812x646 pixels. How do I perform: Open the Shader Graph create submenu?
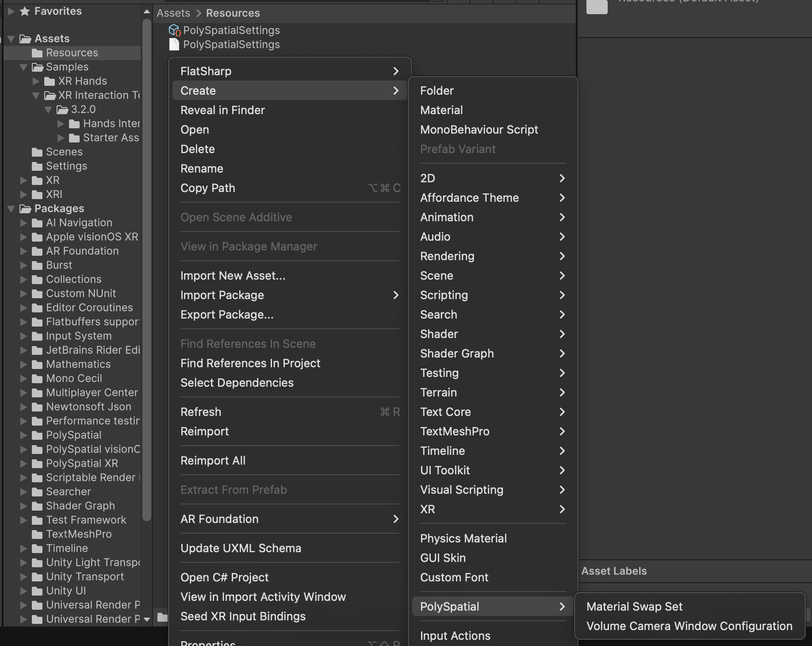click(493, 354)
